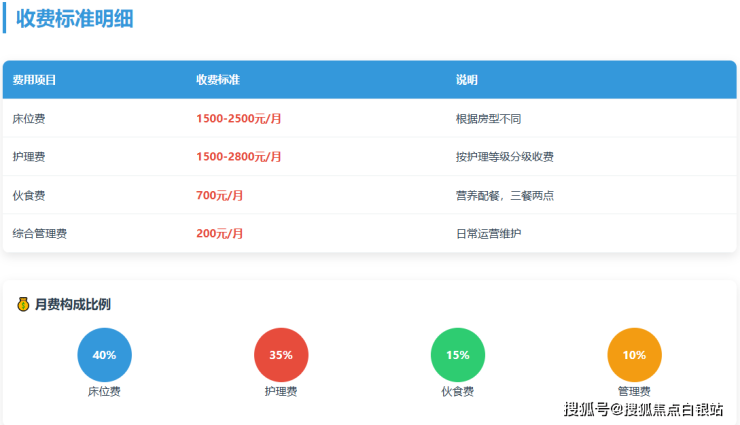Select the 伙食费 table row label
Image resolution: width=740 pixels, height=425 pixels.
[28, 195]
